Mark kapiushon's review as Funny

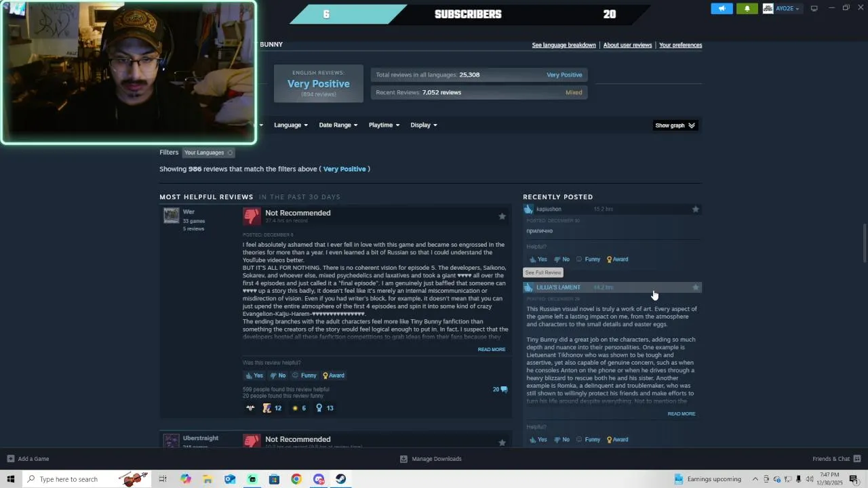coord(588,260)
